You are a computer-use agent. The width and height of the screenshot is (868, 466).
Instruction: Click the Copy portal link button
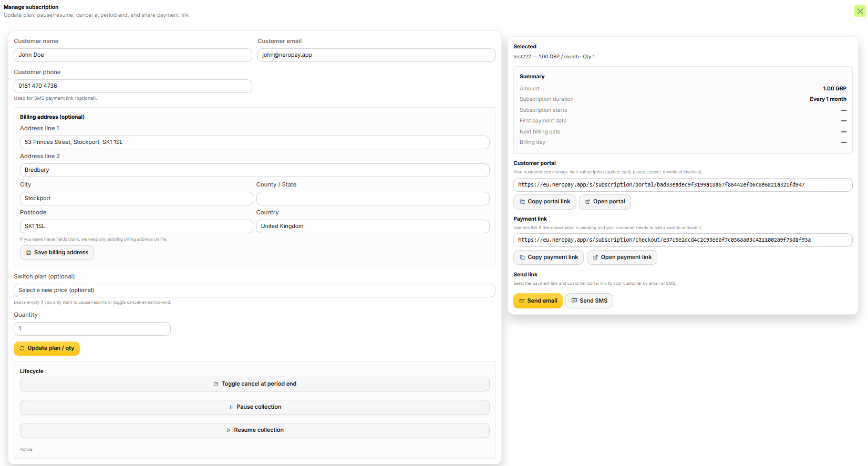(x=544, y=202)
